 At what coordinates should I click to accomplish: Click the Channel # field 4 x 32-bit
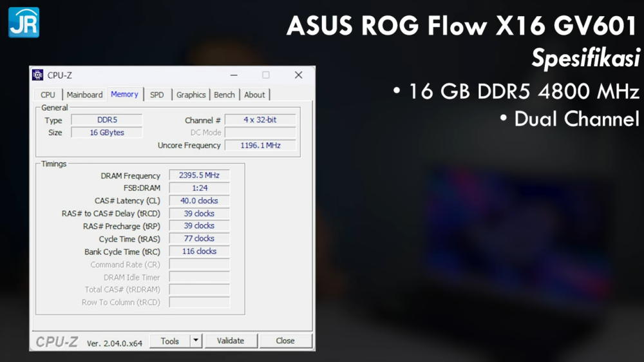[260, 120]
